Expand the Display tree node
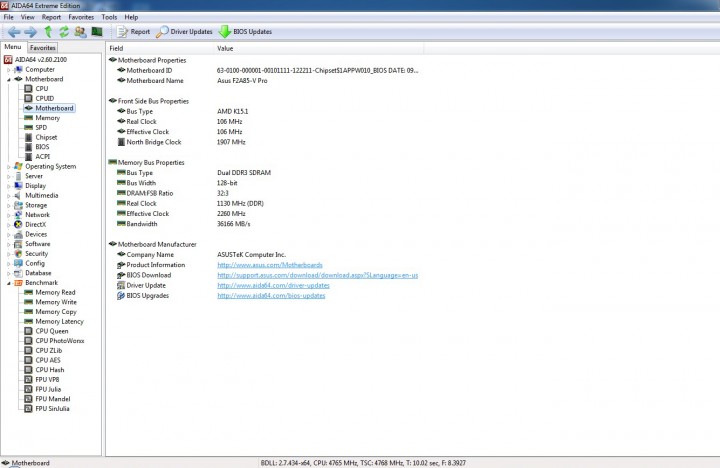The height and width of the screenshot is (468, 720). (x=8, y=186)
